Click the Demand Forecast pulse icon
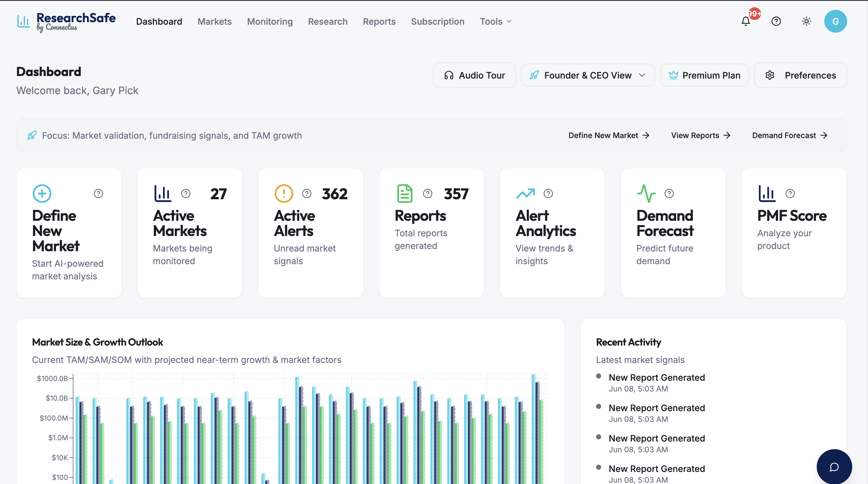 tap(646, 193)
